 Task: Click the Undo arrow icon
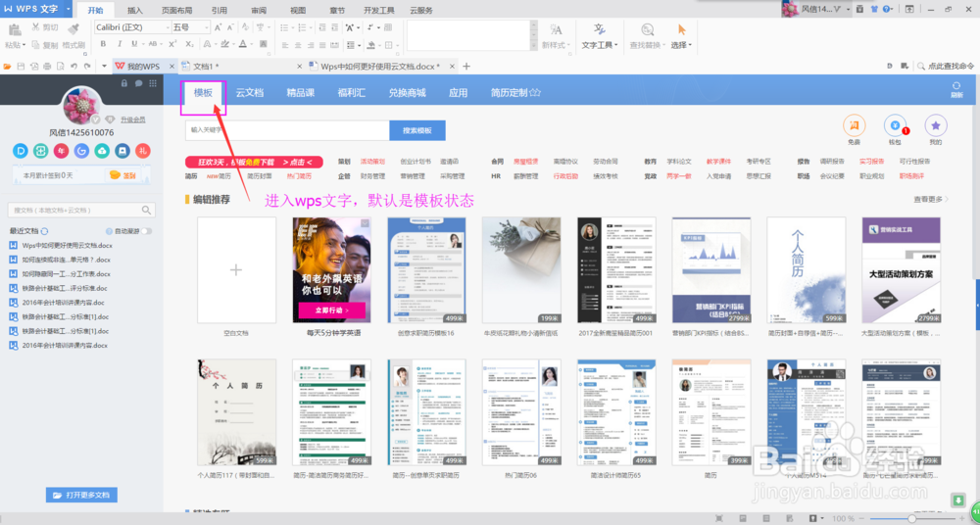pos(73,67)
